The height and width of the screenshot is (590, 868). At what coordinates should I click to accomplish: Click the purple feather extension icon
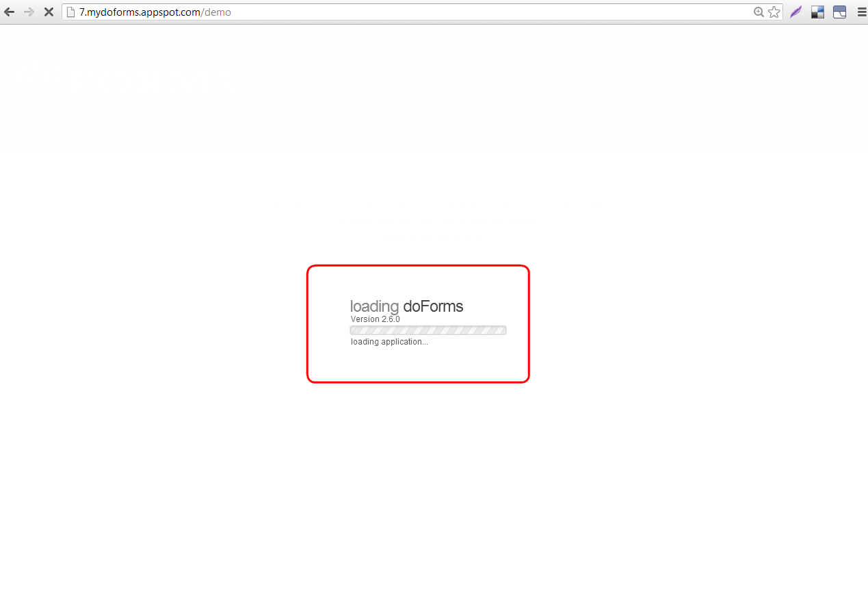[x=795, y=12]
